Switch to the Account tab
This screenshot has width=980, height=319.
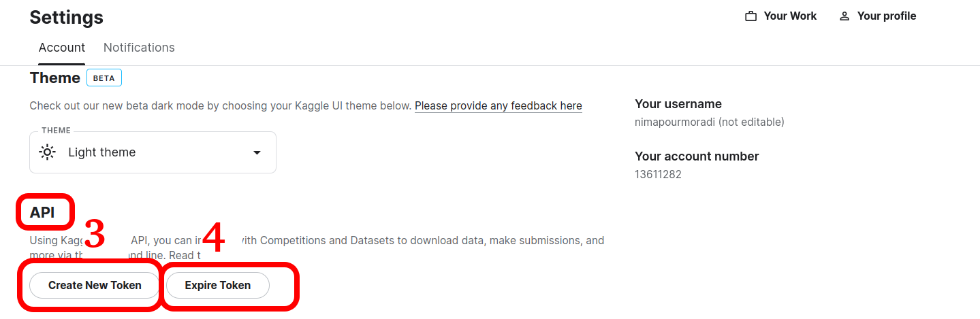[62, 48]
